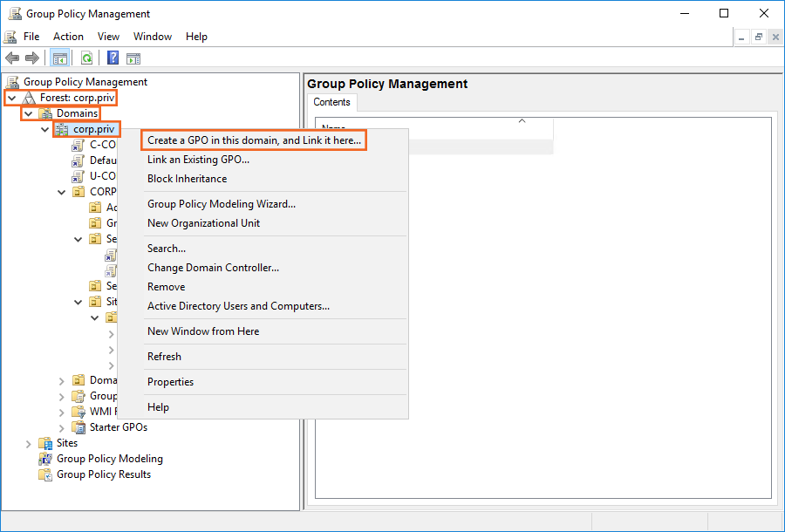
Task: Click the Show/Hide Action Pane icon
Action: (x=133, y=58)
